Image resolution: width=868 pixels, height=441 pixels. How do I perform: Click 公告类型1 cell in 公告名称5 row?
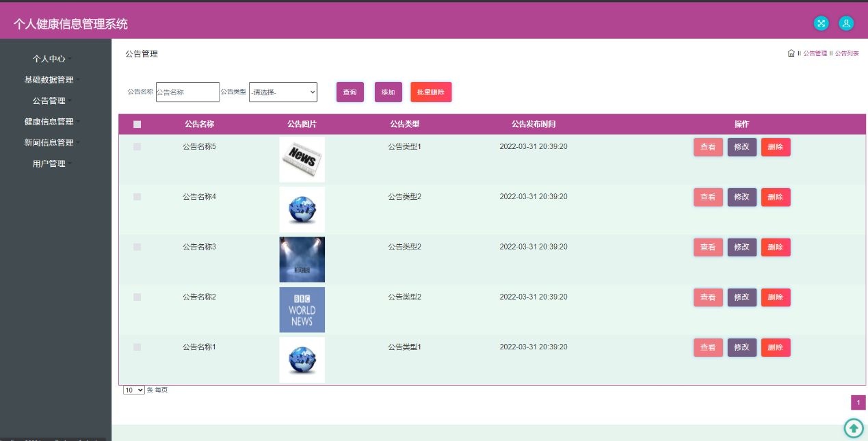point(404,147)
